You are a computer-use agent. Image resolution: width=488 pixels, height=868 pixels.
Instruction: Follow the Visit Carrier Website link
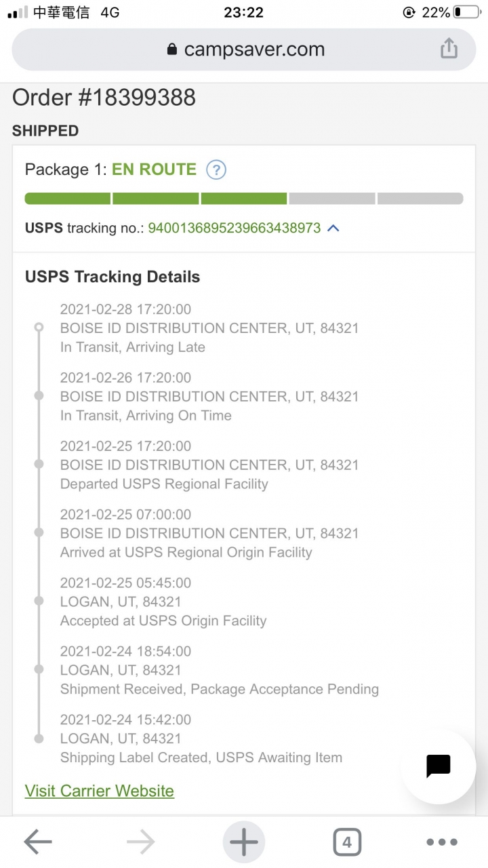(100, 791)
